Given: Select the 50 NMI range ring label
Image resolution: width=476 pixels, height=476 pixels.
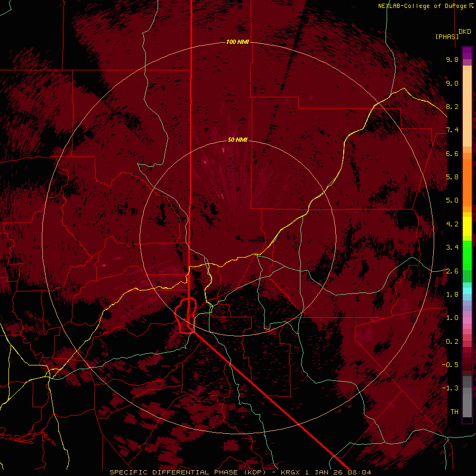Looking at the screenshot, I should pyautogui.click(x=237, y=140).
